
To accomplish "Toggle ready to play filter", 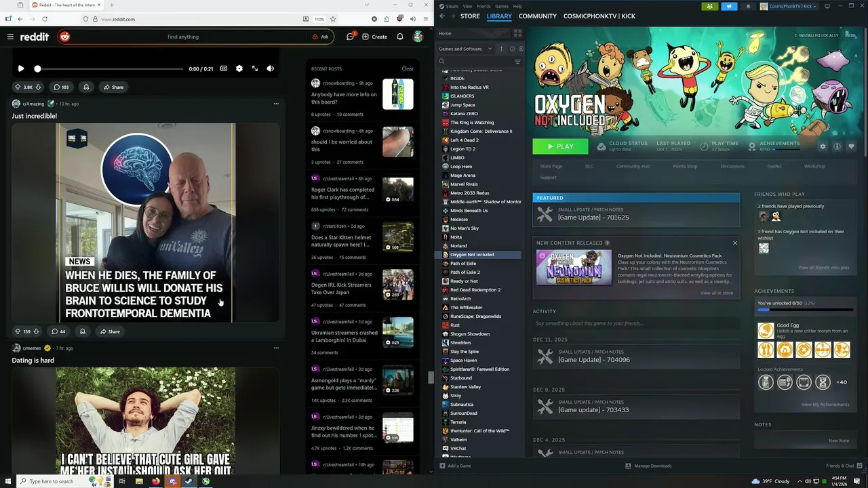I will pyautogui.click(x=520, y=49).
